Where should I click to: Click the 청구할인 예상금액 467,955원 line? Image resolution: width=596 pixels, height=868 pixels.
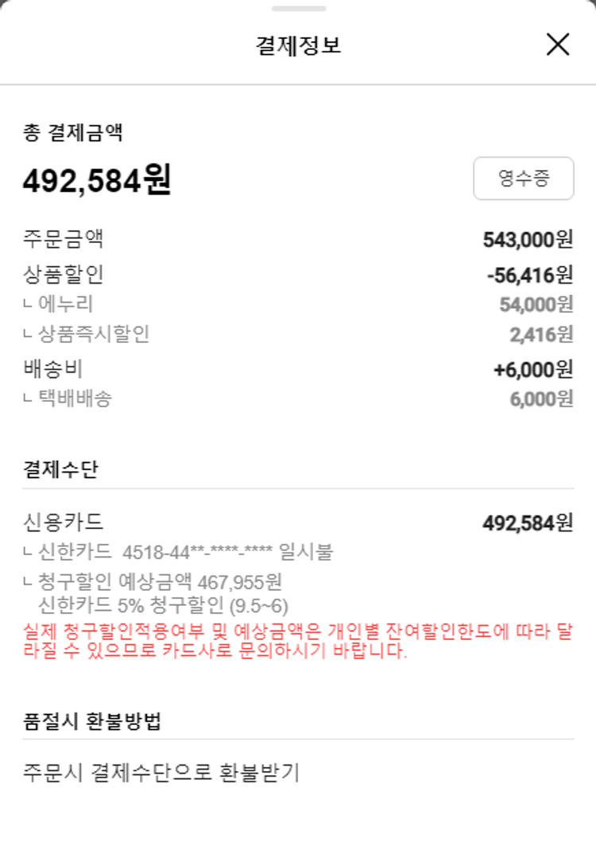[159, 582]
